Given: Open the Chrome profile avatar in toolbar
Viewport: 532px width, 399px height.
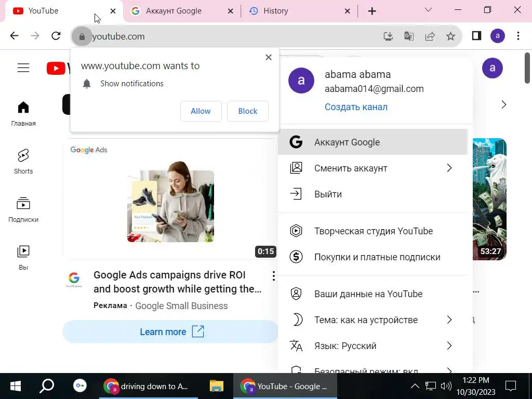Looking at the screenshot, I should pyautogui.click(x=497, y=36).
